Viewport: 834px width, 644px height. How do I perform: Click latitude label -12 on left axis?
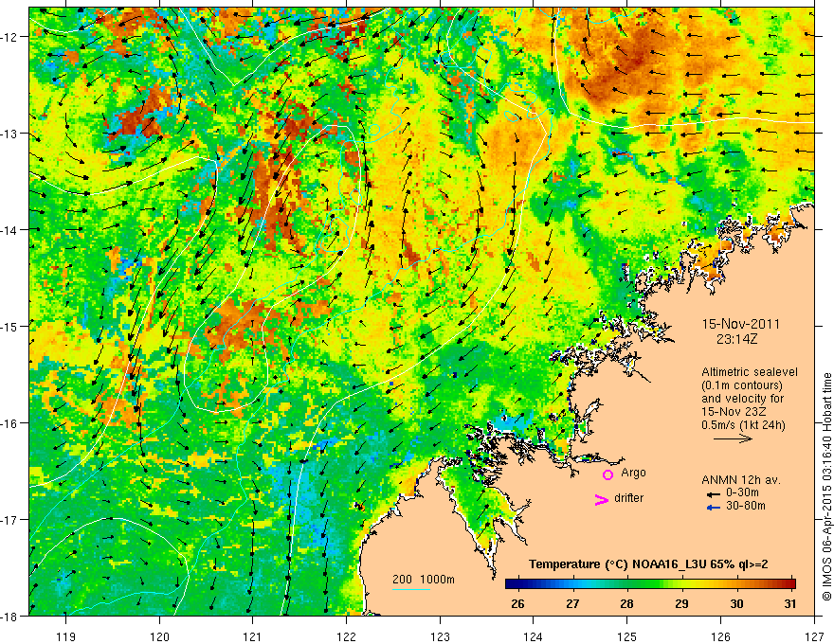(10, 37)
